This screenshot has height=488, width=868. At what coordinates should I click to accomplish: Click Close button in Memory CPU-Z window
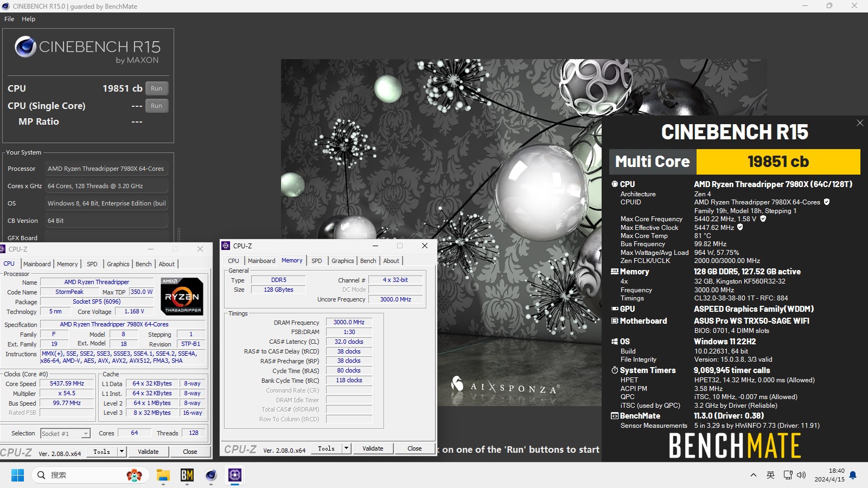(414, 448)
